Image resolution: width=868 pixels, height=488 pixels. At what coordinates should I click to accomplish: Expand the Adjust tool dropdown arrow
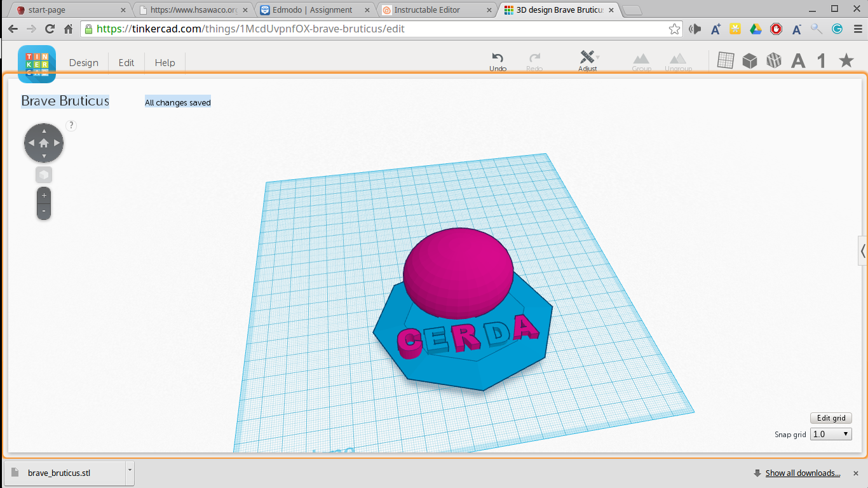coord(597,57)
